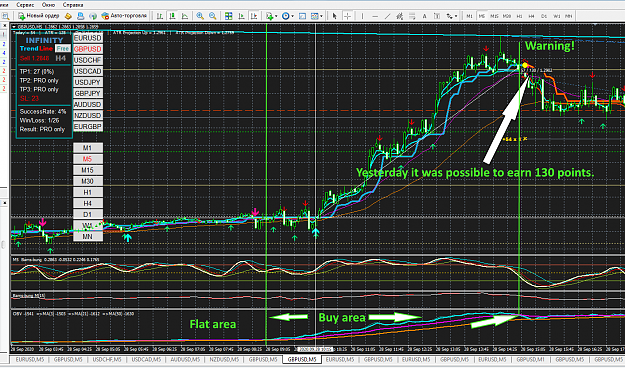
Task: Open the indicators list dropdown
Action: (271, 16)
